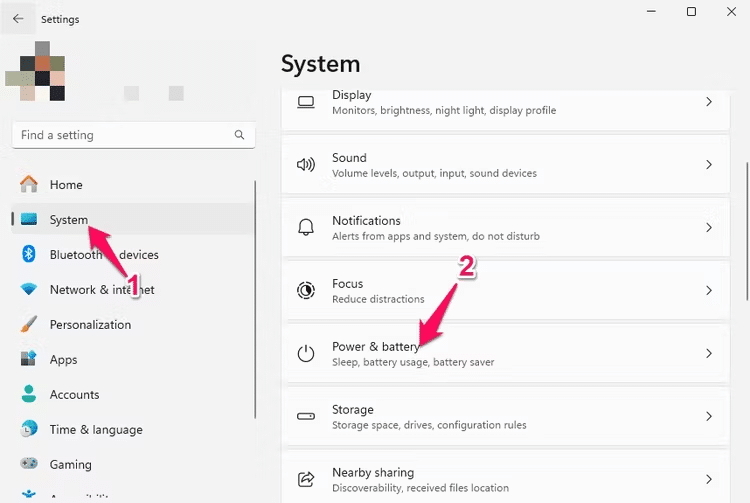Click the user profile picture
Image resolution: width=750 pixels, height=503 pixels.
36,70
